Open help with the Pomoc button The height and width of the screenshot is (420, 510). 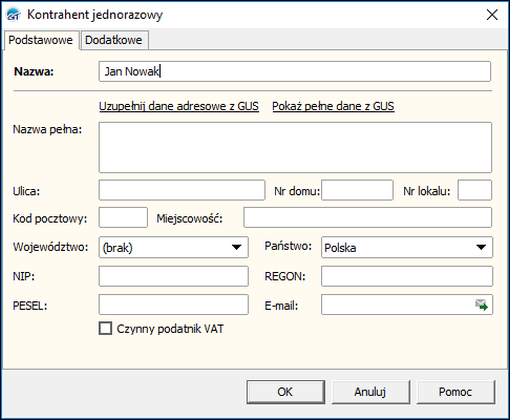tap(456, 392)
